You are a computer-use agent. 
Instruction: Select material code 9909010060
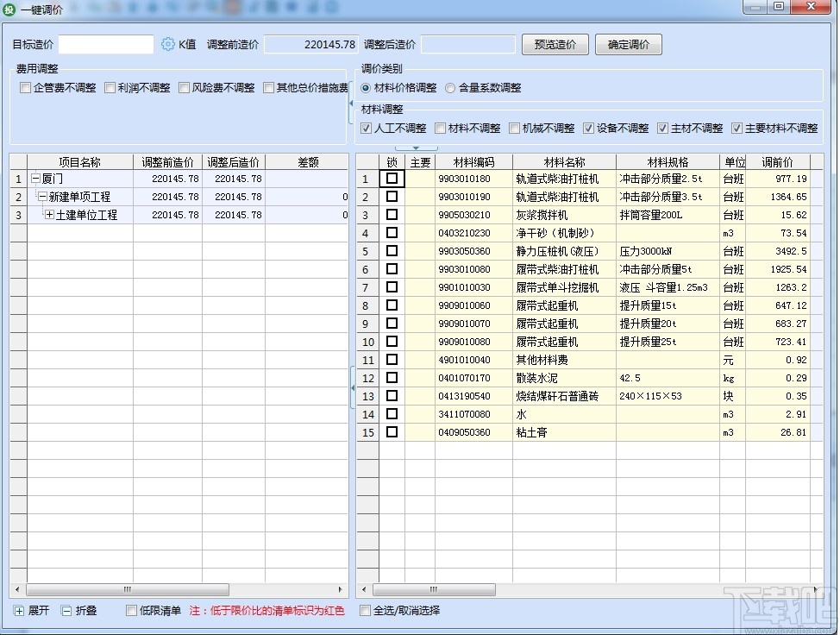coord(473,305)
